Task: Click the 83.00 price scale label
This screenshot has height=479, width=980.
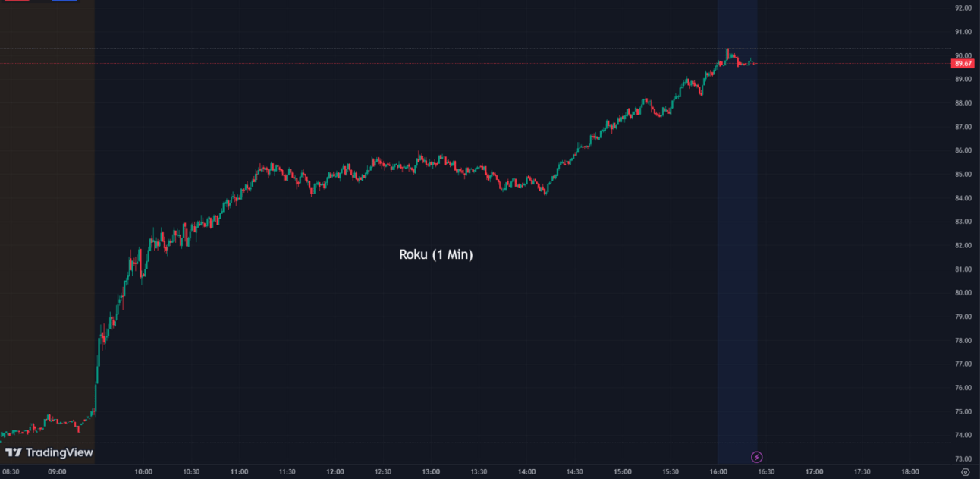Action: point(963,222)
